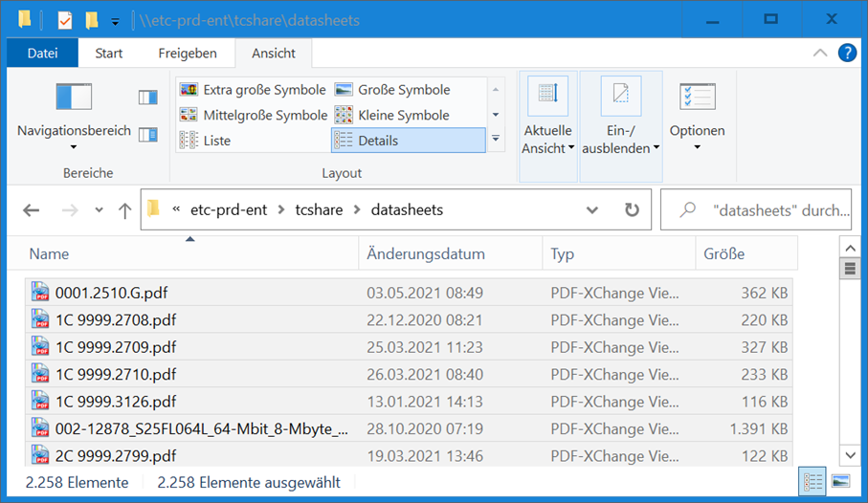Switch to Mittelgroße Symbole layout

pos(254,115)
